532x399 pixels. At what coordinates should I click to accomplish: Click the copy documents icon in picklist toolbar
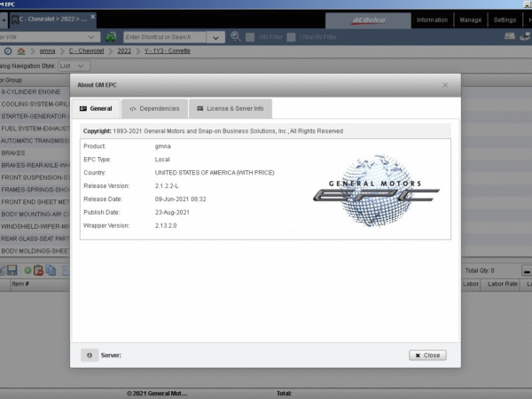pos(51,270)
